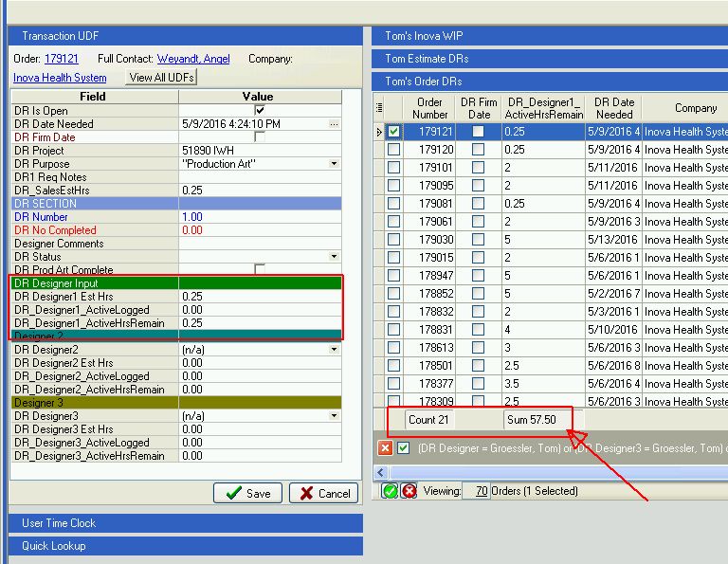Open the User Time Clock panel

click(x=186, y=522)
